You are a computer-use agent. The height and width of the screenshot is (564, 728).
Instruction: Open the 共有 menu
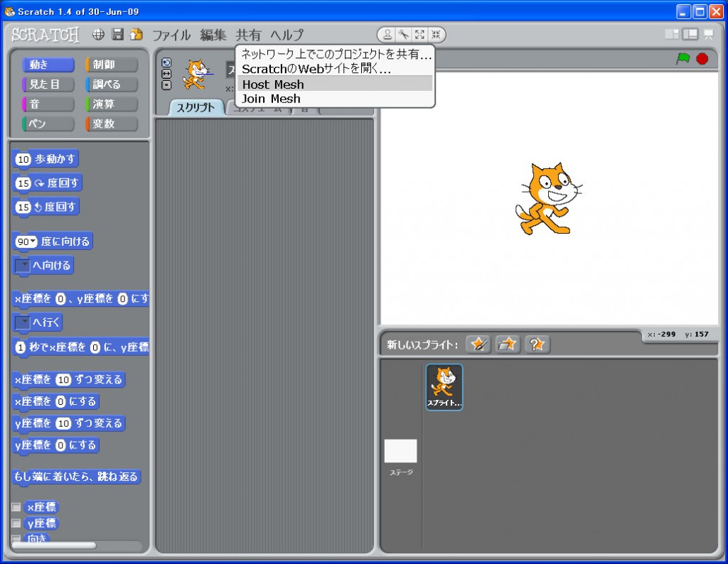tap(248, 35)
